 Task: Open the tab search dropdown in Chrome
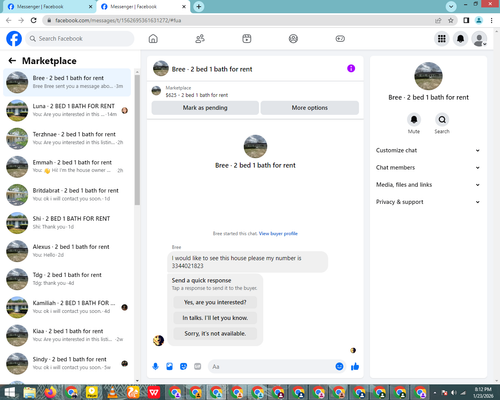pyautogui.click(x=451, y=6)
